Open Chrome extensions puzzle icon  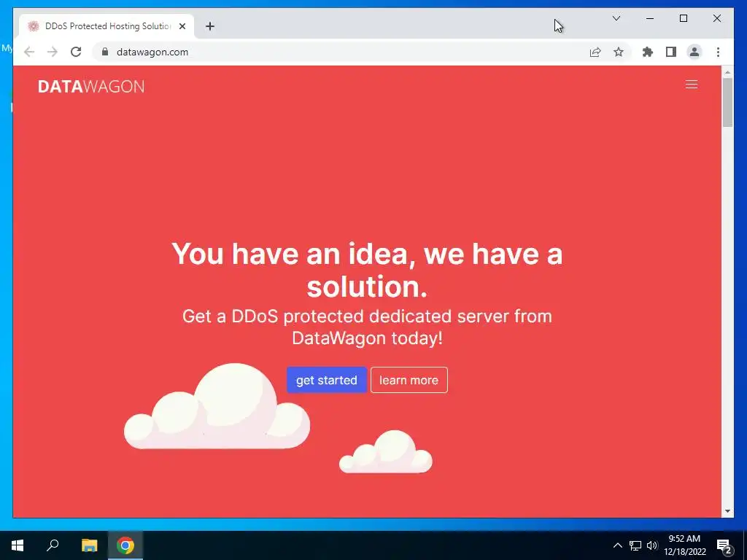tap(648, 52)
